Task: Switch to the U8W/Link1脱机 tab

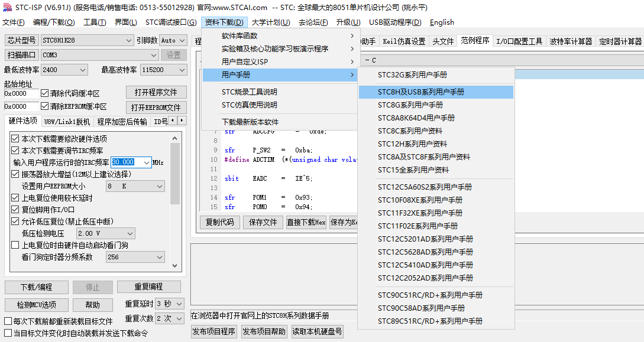Action: coord(67,121)
